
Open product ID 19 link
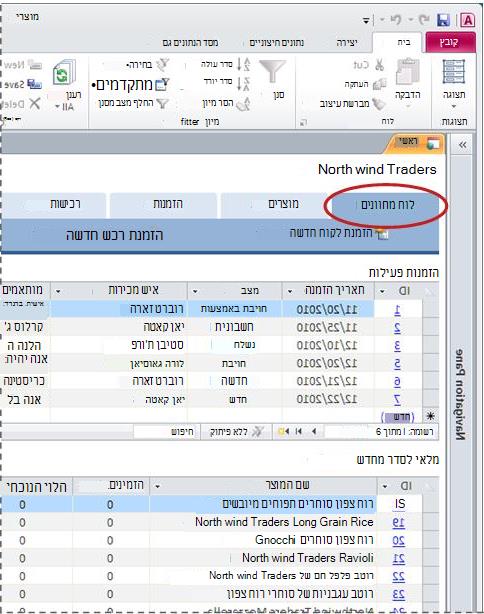(399, 522)
